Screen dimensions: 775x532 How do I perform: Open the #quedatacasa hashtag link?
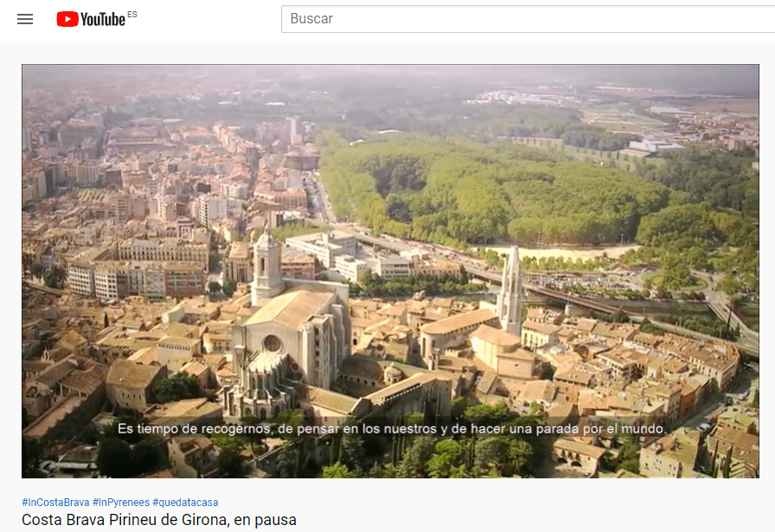(x=185, y=503)
